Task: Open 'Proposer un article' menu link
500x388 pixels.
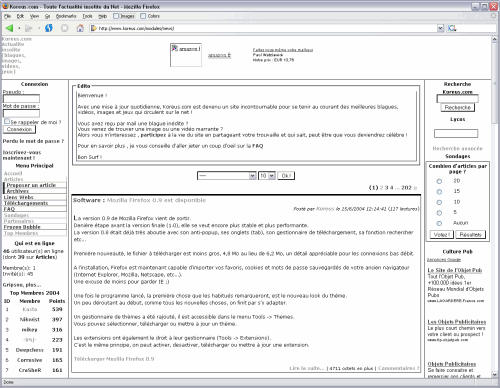Action: 31,185
